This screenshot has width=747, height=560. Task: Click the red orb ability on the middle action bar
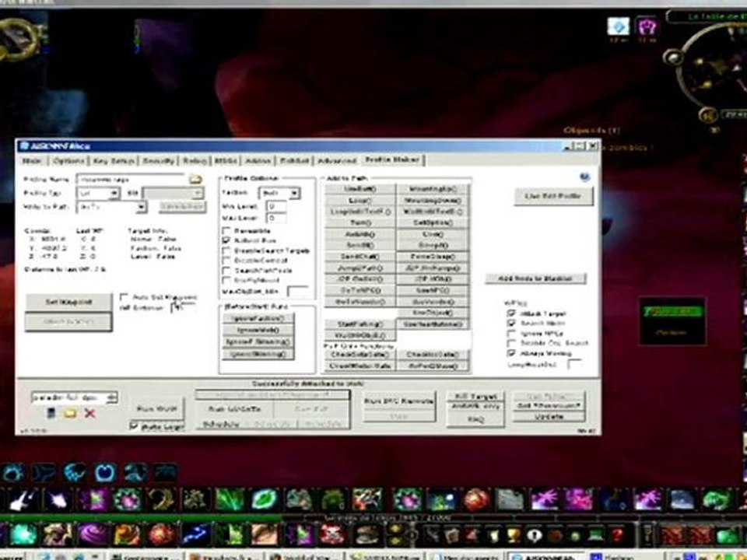[475, 500]
